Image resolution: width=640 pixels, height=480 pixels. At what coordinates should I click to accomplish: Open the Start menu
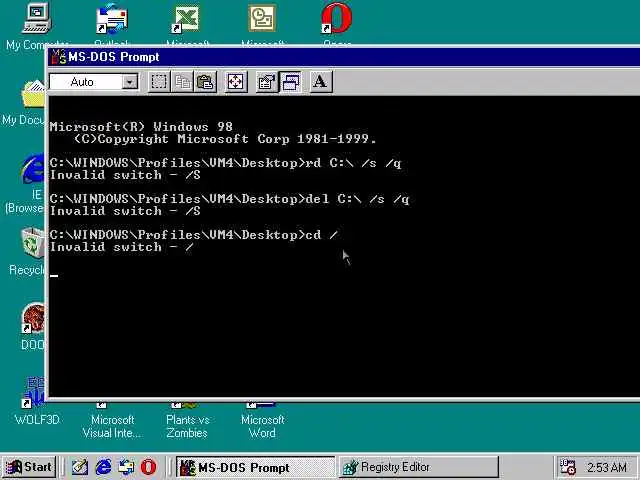tap(29, 467)
